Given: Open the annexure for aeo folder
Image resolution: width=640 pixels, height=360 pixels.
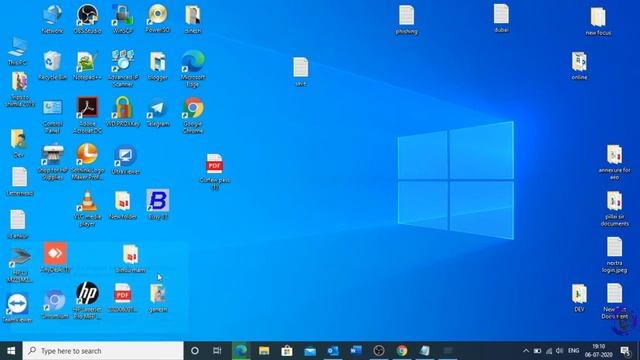Looking at the screenshot, I should (614, 162).
